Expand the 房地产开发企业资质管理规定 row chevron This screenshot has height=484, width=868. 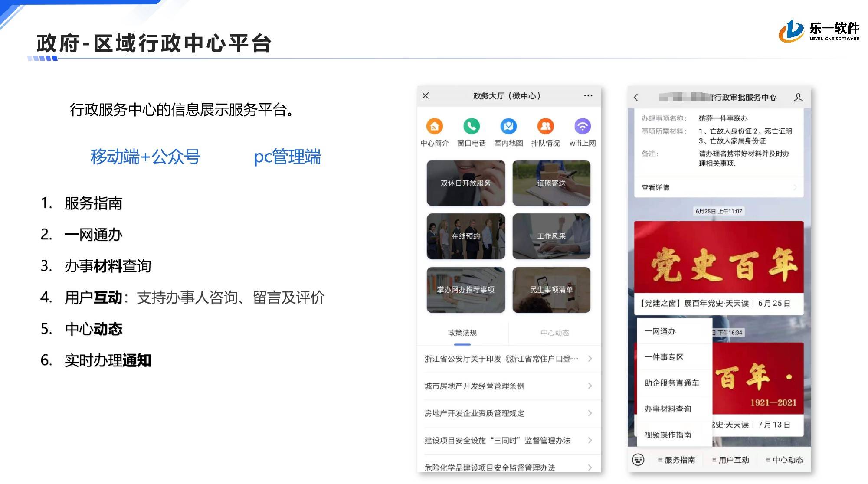[x=590, y=413]
